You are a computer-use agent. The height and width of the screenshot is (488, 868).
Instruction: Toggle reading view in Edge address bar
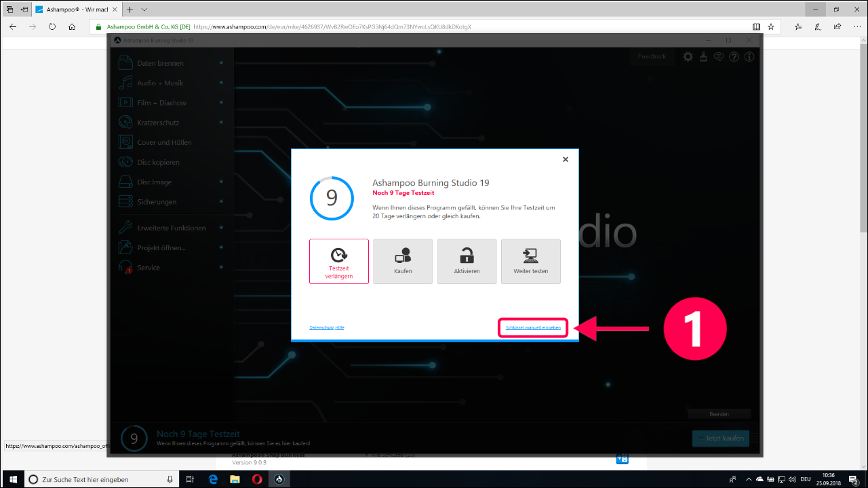(x=756, y=27)
